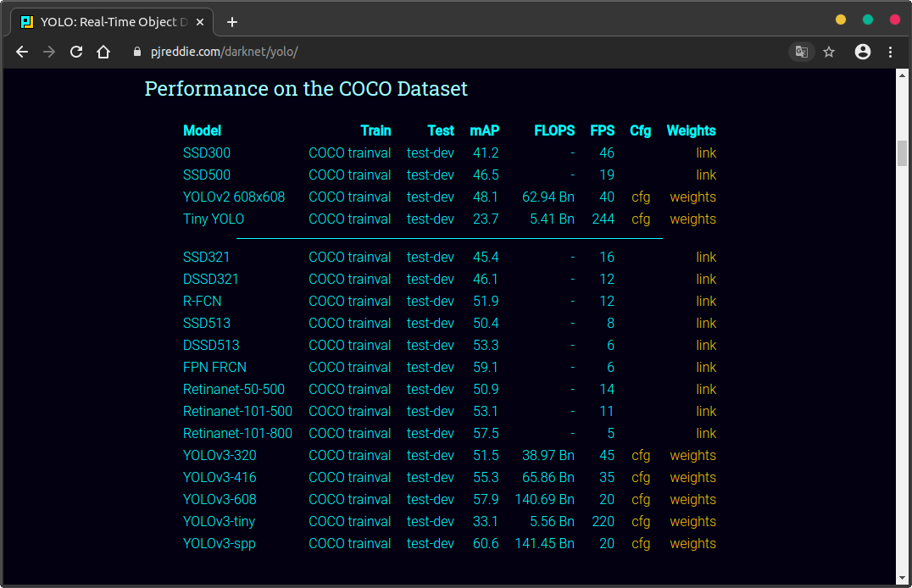
Task: Open the SSD321 link
Action: (706, 257)
